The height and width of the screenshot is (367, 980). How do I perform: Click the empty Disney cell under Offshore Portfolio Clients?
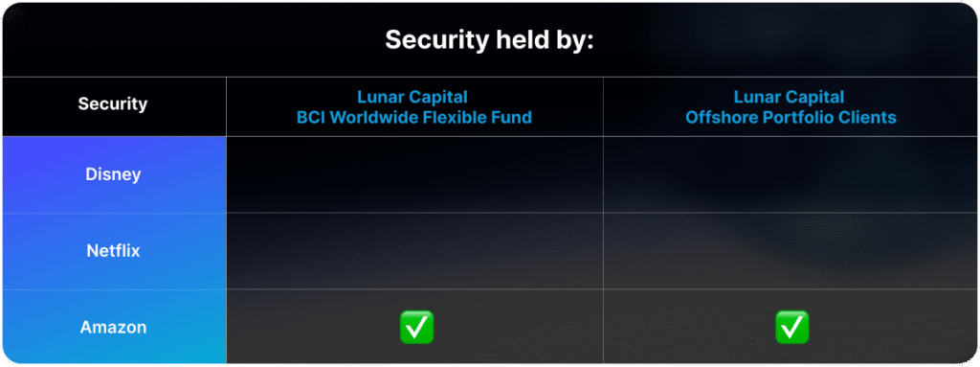(791, 174)
